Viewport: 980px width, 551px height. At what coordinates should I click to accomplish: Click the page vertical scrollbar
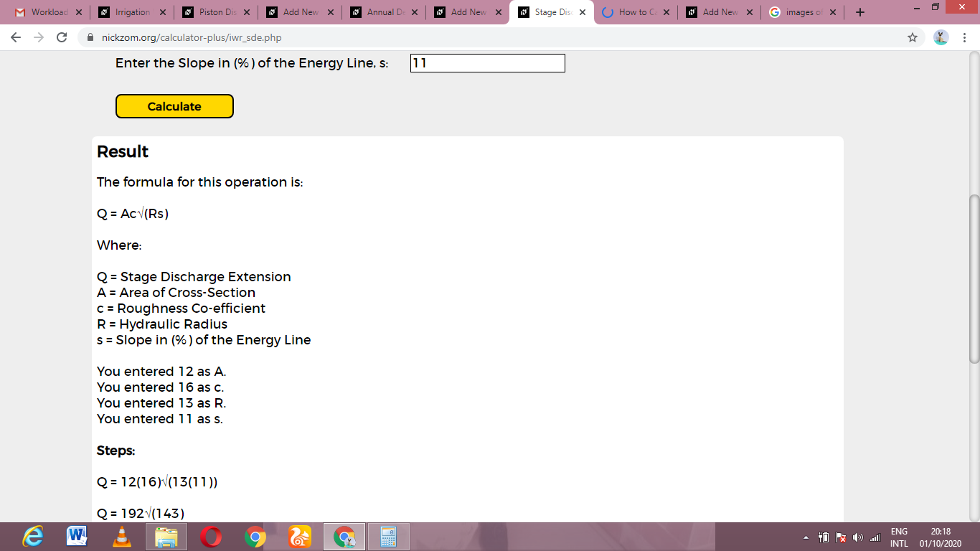(x=974, y=279)
